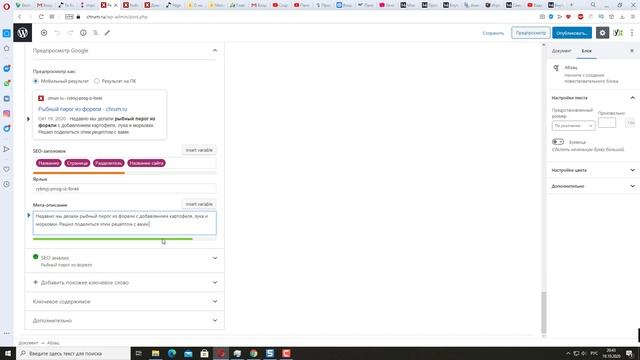Click the Page variable tag
Image resolution: width=640 pixels, height=360 pixels.
(77, 163)
